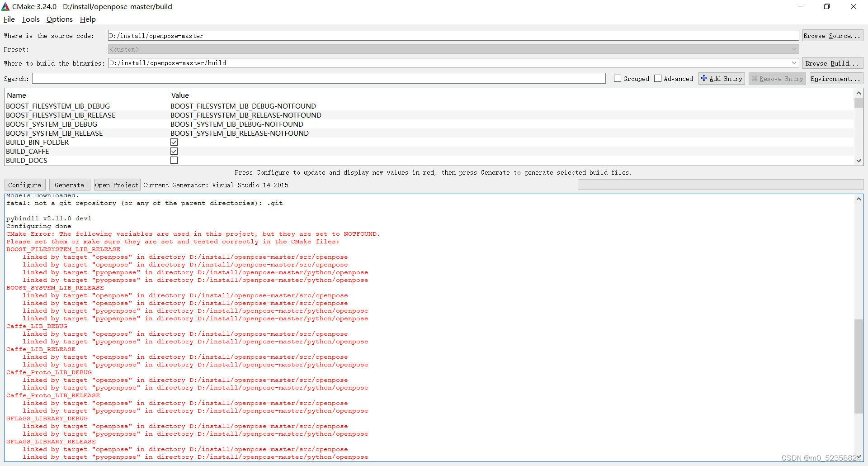Uncheck the BUILD_BIN_FOLDER checkbox
Screen dimensions: 868x466
pyautogui.click(x=174, y=142)
